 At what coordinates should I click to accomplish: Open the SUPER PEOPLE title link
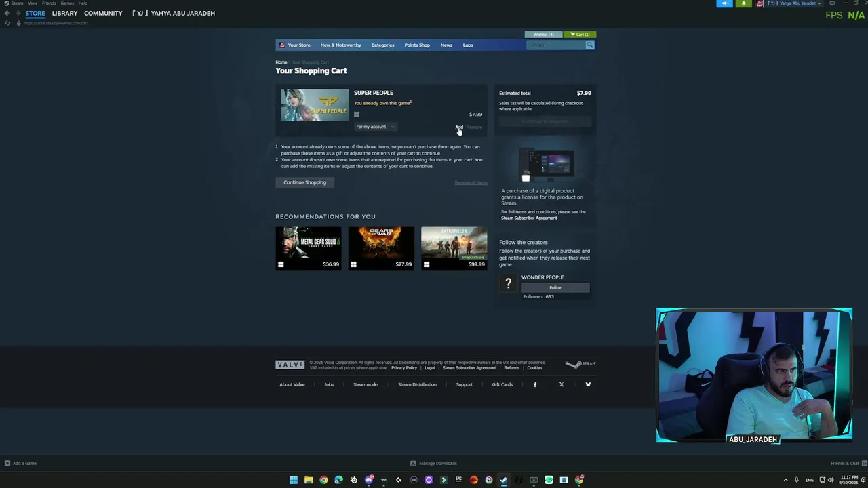point(373,93)
